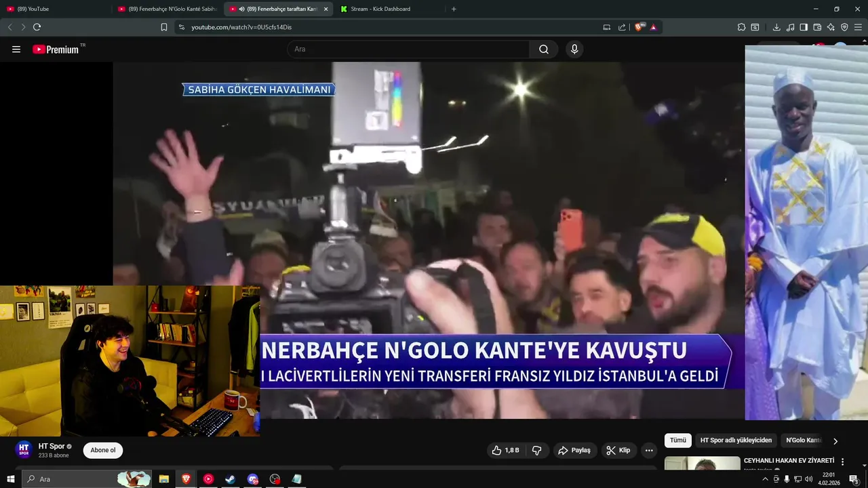Click the YouTube search magnifier button
The width and height of the screenshot is (868, 488).
pyautogui.click(x=544, y=49)
